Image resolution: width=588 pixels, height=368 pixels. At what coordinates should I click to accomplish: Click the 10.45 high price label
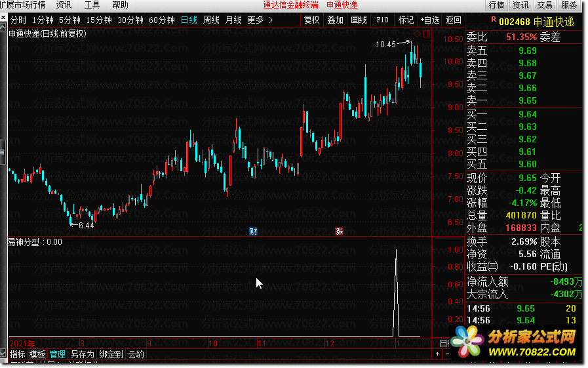tap(385, 44)
